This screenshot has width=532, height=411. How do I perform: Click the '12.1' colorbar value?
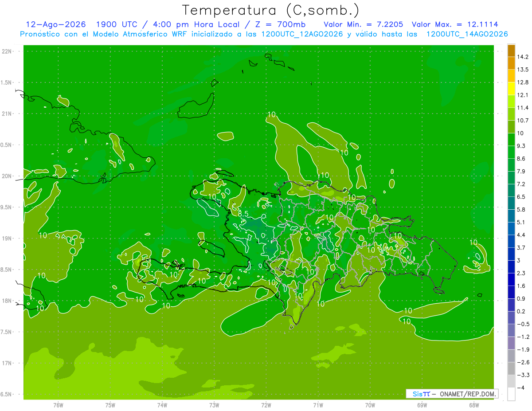pyautogui.click(x=522, y=95)
